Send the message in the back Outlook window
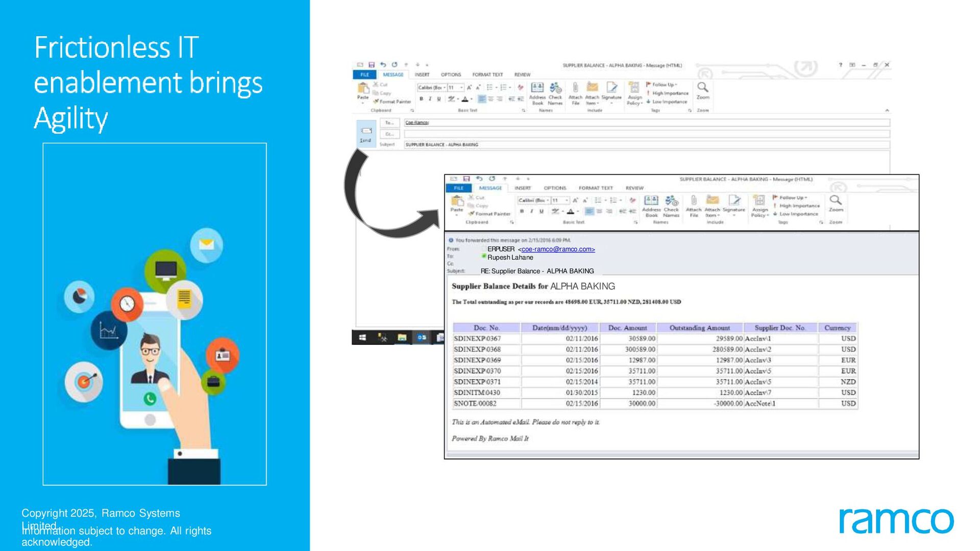Screen dimensions: 980x551 366,134
